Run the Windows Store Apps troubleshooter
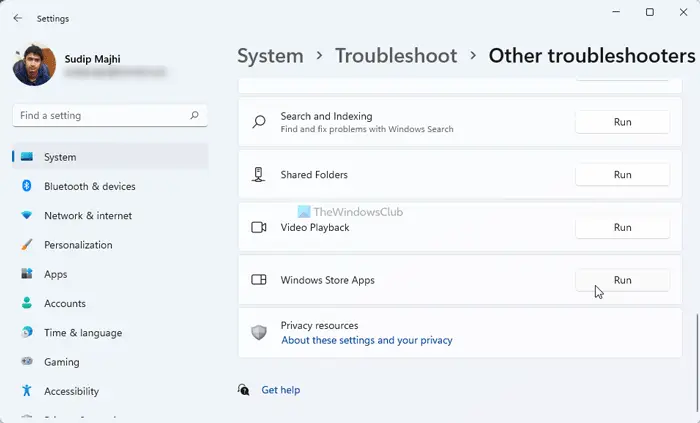 pyautogui.click(x=622, y=280)
